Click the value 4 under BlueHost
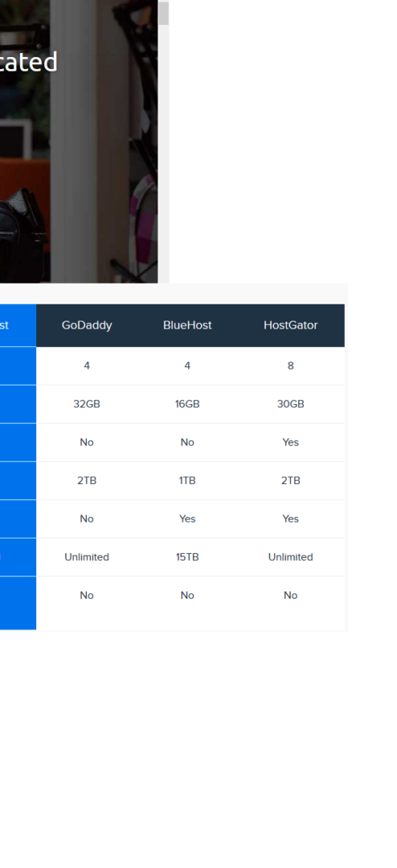The image size is (397, 868). [187, 366]
